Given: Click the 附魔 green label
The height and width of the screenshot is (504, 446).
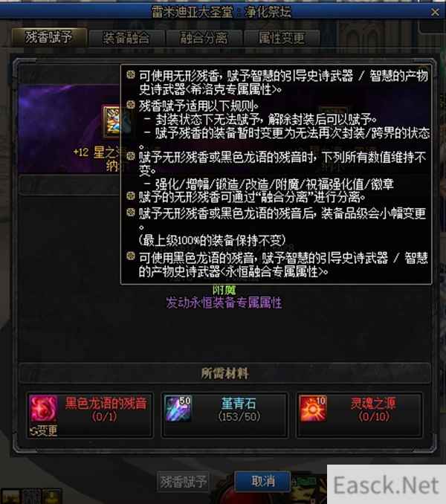Looking at the screenshot, I should pos(224,290).
